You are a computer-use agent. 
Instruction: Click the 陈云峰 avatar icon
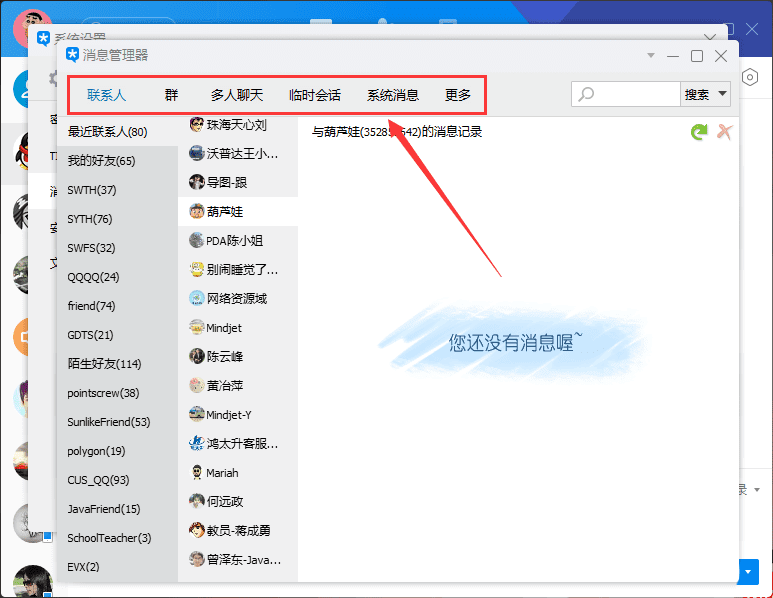click(197, 356)
